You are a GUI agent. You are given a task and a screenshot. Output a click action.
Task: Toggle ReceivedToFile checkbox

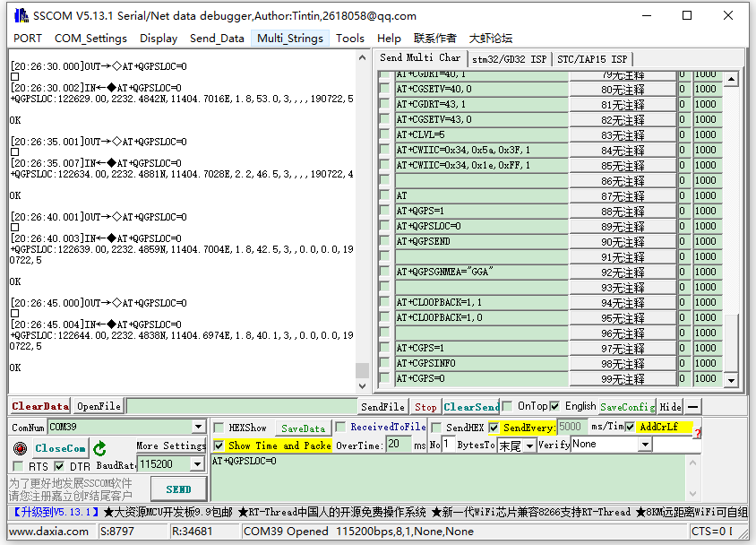point(340,427)
